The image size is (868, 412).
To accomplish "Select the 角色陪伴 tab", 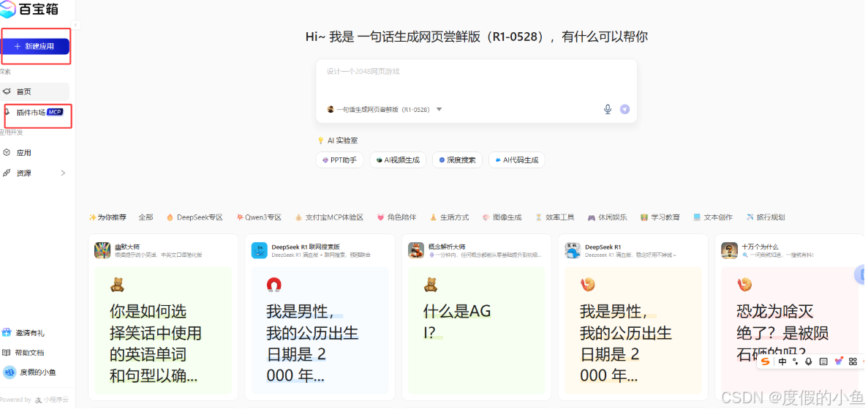I will [x=396, y=217].
